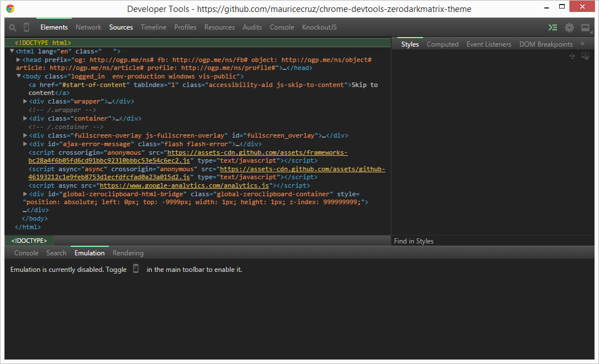Image resolution: width=599 pixels, height=364 pixels.
Task: Click the "#start-of-content" href value
Action: click(94, 85)
